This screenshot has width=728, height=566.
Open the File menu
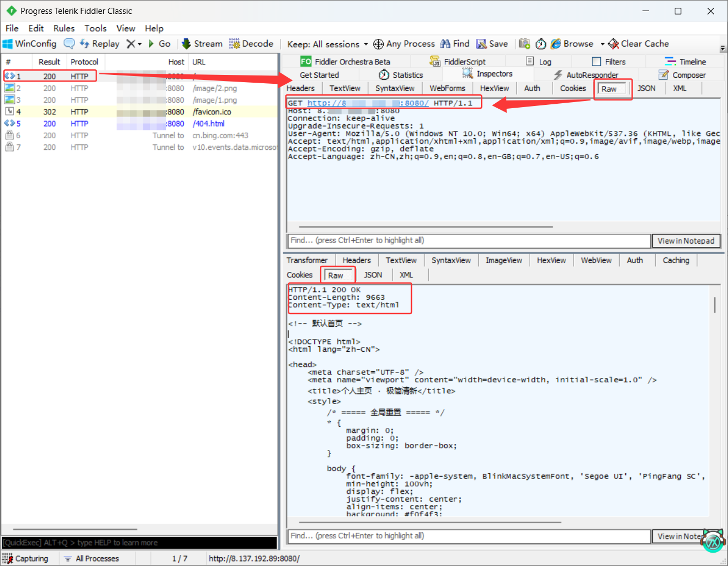[12, 28]
